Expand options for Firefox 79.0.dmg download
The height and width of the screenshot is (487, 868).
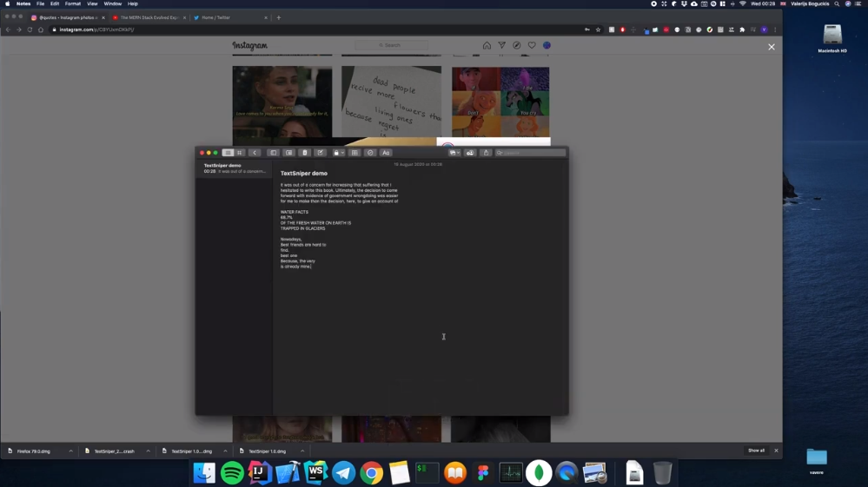(71, 451)
